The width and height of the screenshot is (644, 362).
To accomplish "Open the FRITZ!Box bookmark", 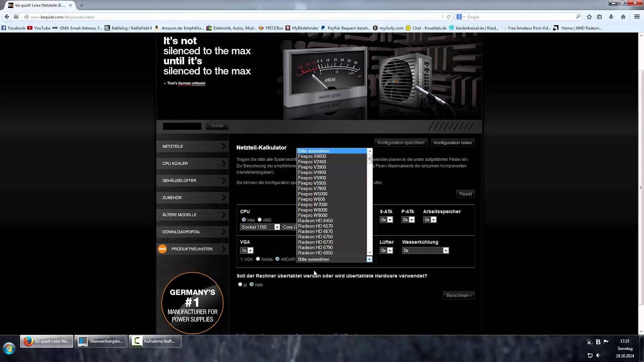I will click(x=271, y=28).
